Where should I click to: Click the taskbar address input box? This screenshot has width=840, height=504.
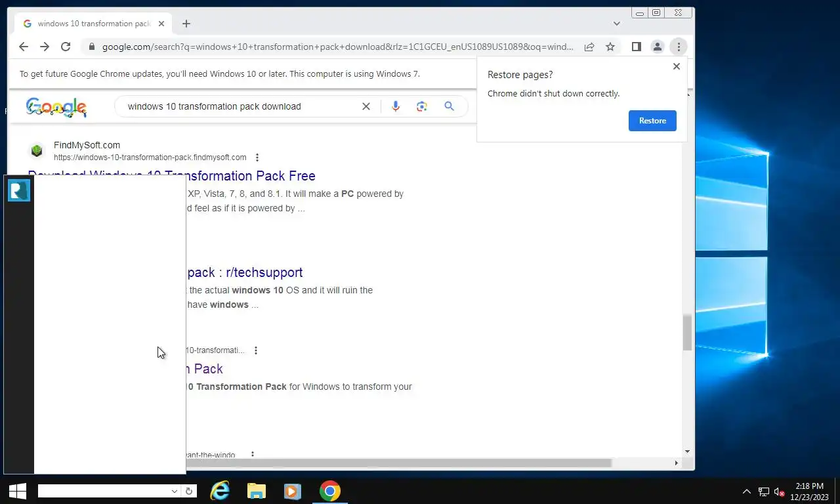(x=103, y=491)
